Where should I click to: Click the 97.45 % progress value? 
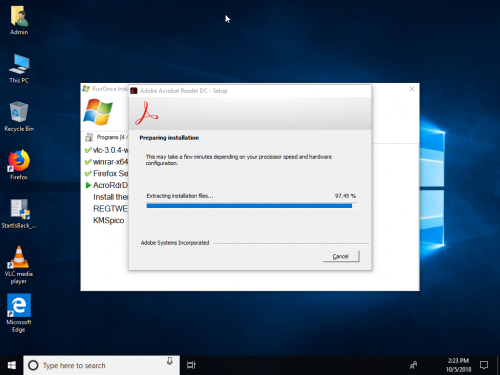point(345,196)
